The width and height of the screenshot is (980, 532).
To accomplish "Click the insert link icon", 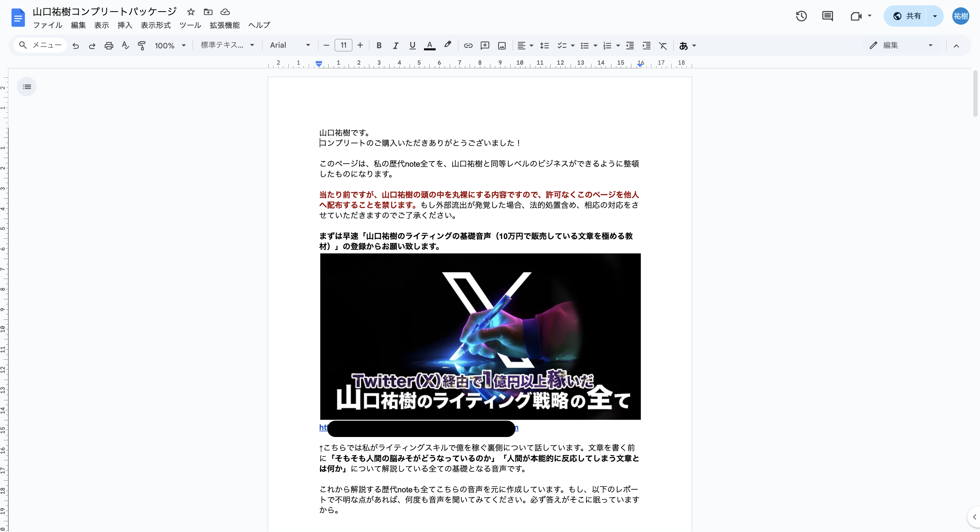I will [468, 46].
